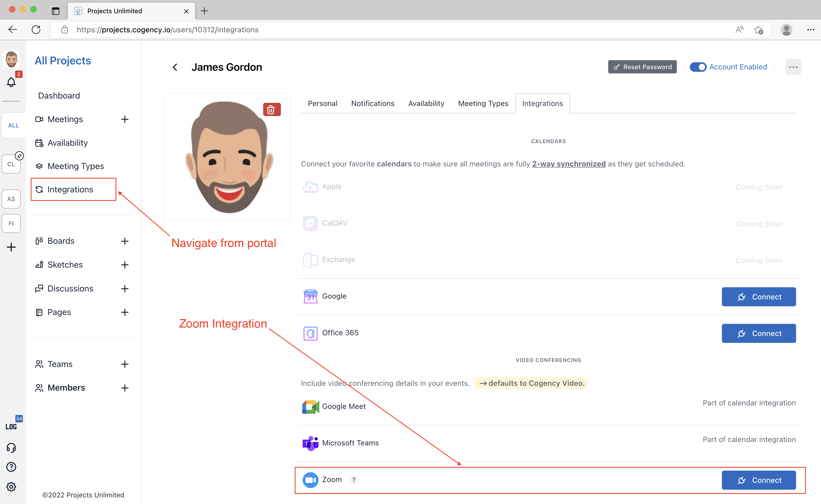Connect the Zoom integration
The image size is (821, 504).
click(758, 480)
